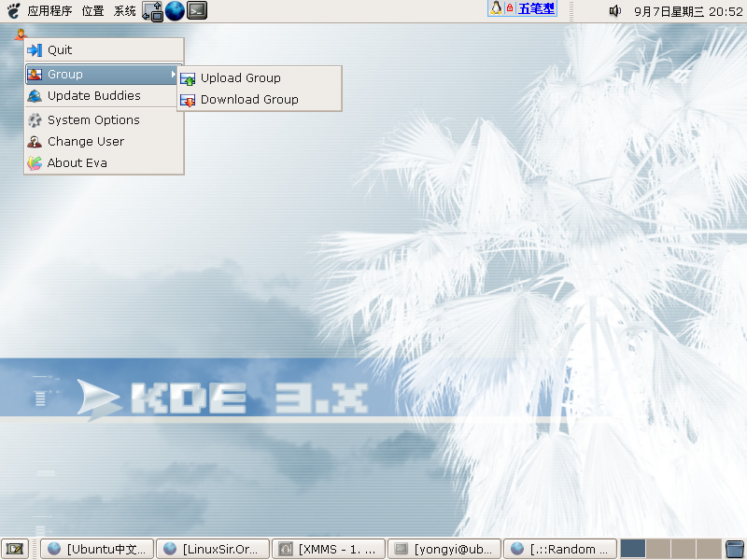
Task: Click the Download Group red arrow icon
Action: [x=188, y=101]
